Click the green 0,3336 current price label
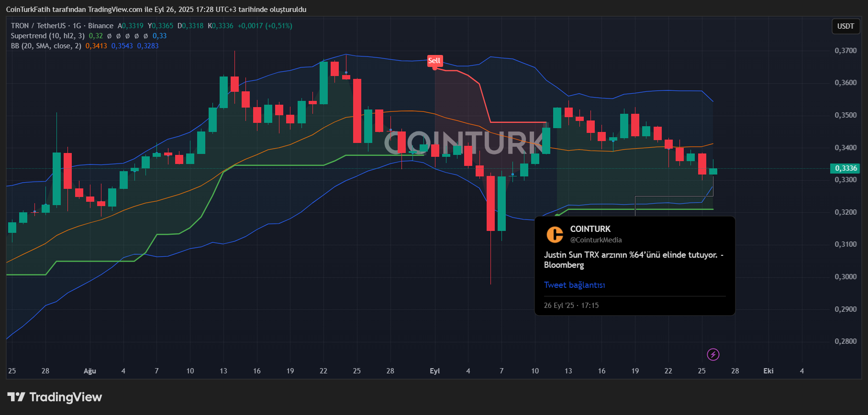868x415 pixels. [846, 168]
